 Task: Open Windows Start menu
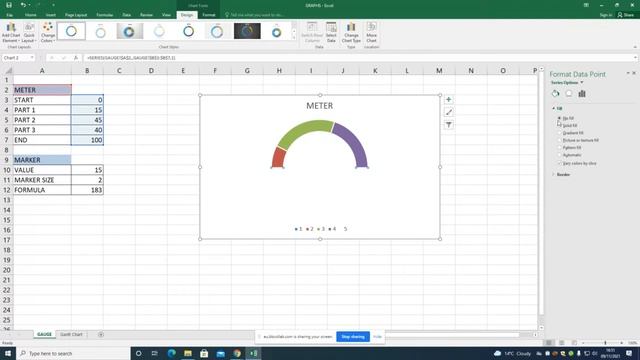pyautogui.click(x=8, y=353)
